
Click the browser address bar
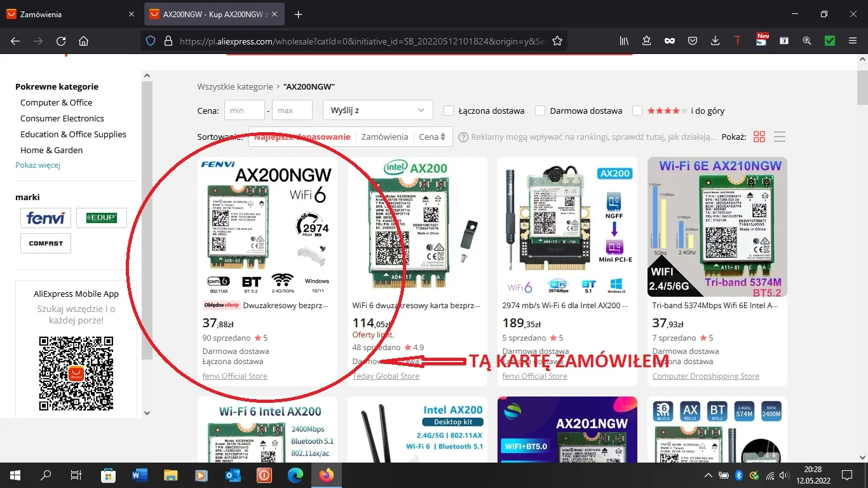pyautogui.click(x=362, y=41)
